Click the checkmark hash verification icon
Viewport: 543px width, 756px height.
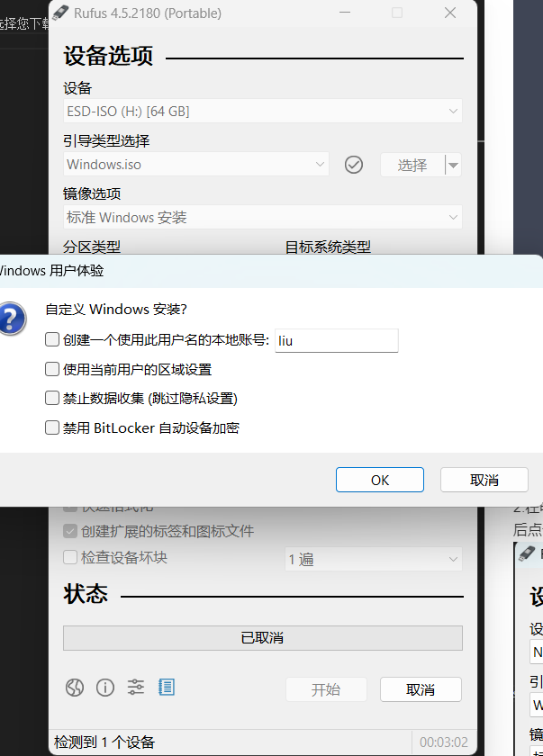tap(354, 165)
